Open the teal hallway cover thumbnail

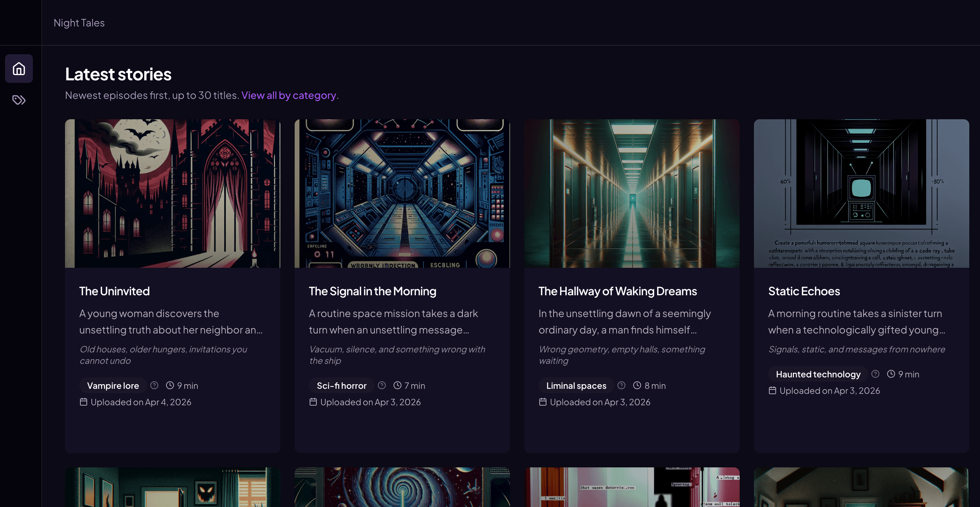click(x=631, y=193)
